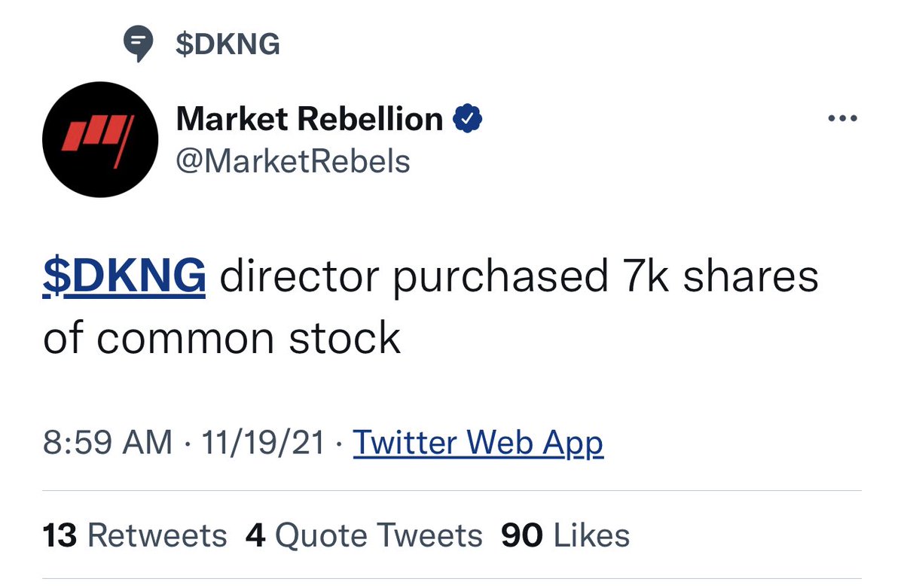Select the Market Rebellion display name

coord(310,119)
